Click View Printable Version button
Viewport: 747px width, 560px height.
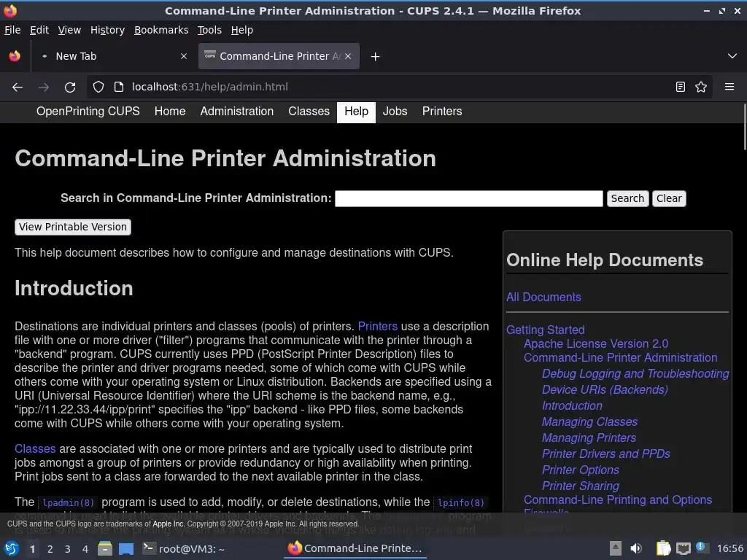(x=73, y=227)
